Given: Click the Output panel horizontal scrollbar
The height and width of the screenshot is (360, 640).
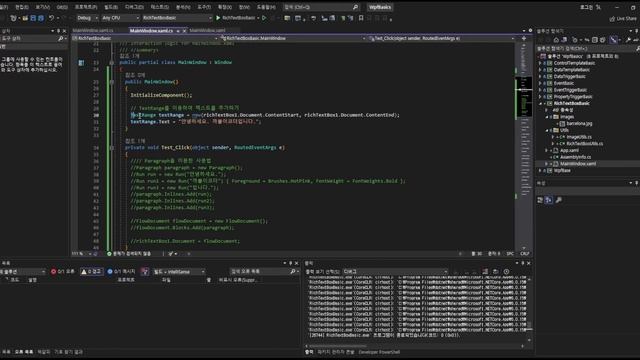Looking at the screenshot, I should pyautogui.click(x=414, y=346).
